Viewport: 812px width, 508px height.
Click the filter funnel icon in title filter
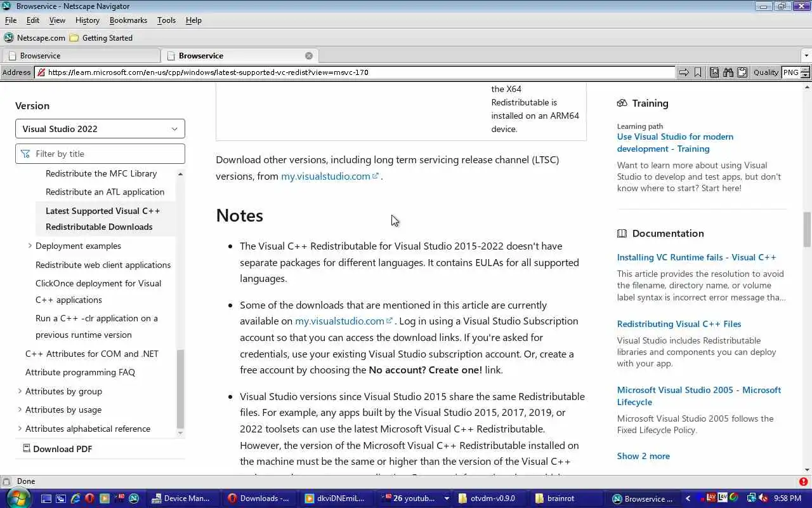(25, 154)
